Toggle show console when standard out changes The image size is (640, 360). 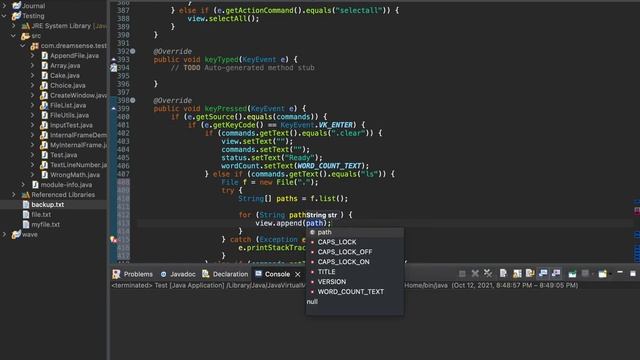[x=543, y=273]
